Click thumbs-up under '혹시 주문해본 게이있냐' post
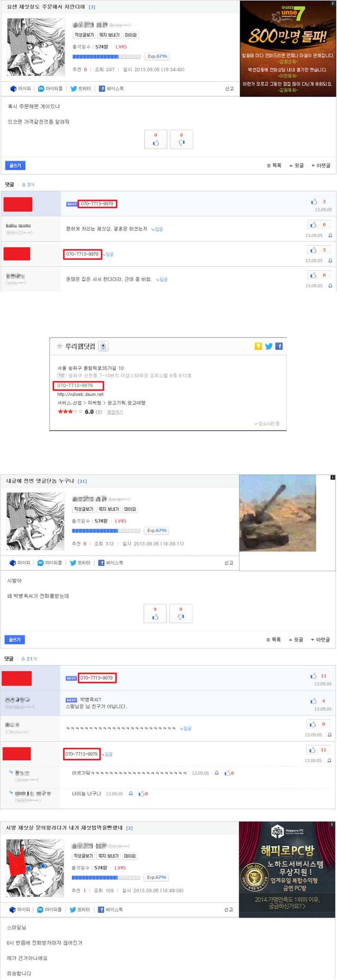This screenshot has width=337, height=980. click(156, 140)
